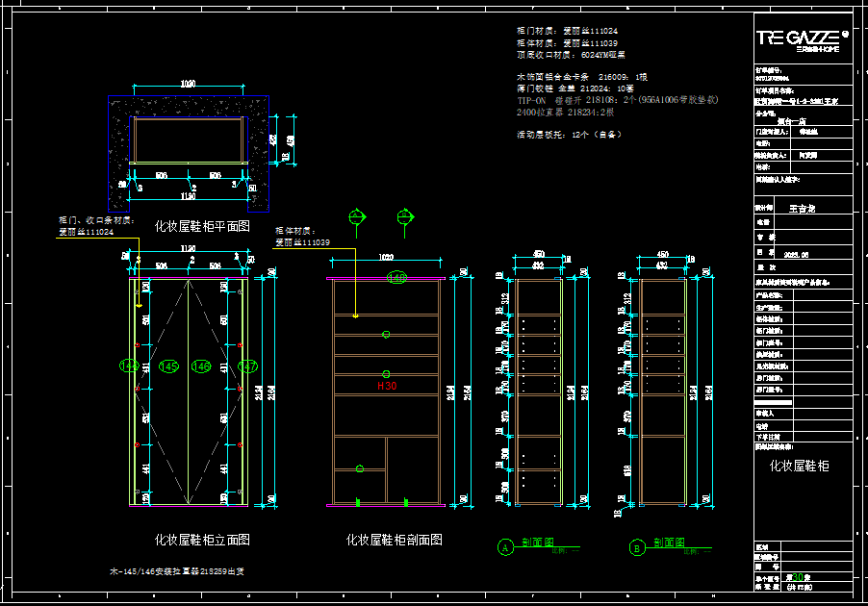Click the B 剖面图 section label
Viewport: 868px width, 606px height.
point(669,543)
